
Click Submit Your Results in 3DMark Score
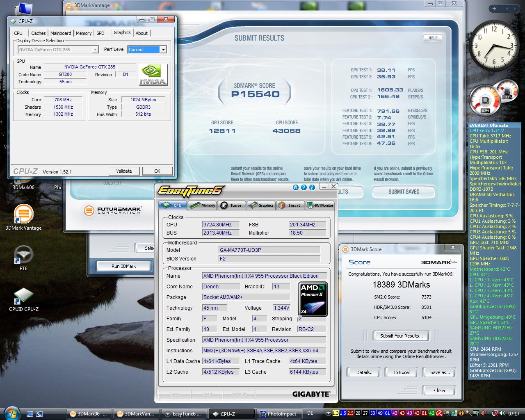pyautogui.click(x=401, y=336)
